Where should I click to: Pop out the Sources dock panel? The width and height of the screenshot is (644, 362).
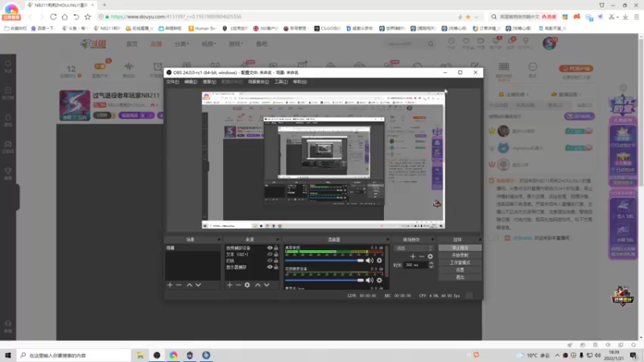(x=278, y=240)
